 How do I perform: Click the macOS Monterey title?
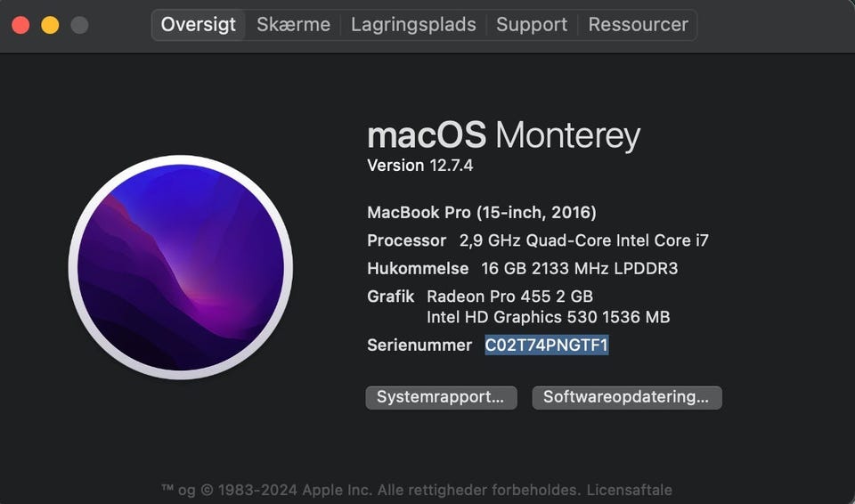(x=503, y=135)
